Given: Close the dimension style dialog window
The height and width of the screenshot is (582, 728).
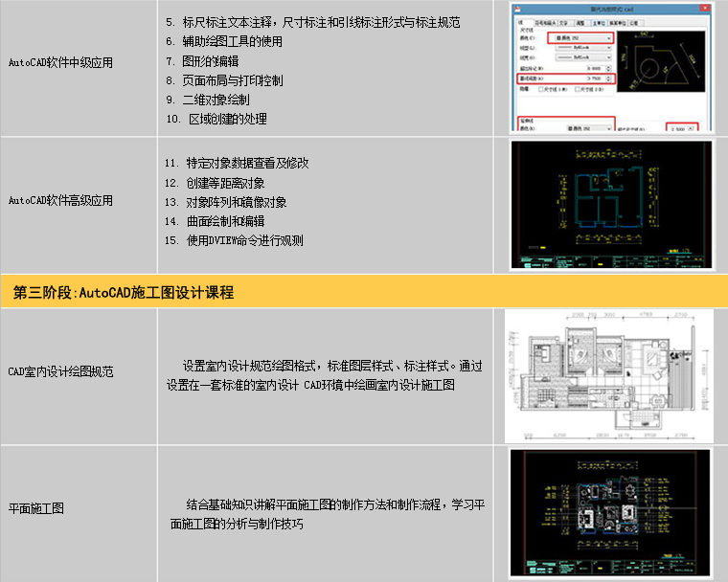Looking at the screenshot, I should click(703, 6).
